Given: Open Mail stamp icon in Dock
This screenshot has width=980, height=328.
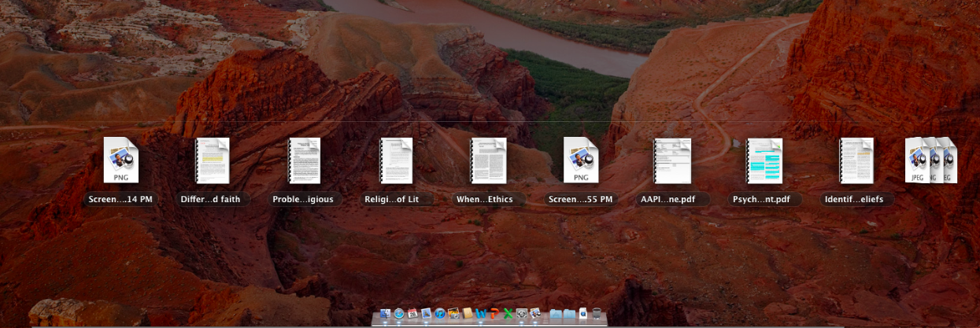Looking at the screenshot, I should pos(426,313).
